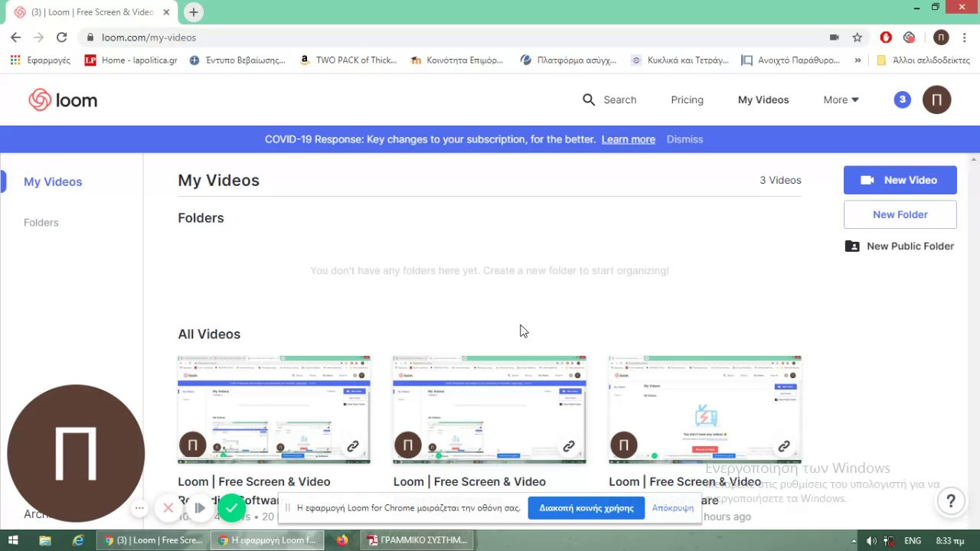Open the Κυκλικά και Τετράγ... bookmark
980x551 pixels.
[680, 60]
